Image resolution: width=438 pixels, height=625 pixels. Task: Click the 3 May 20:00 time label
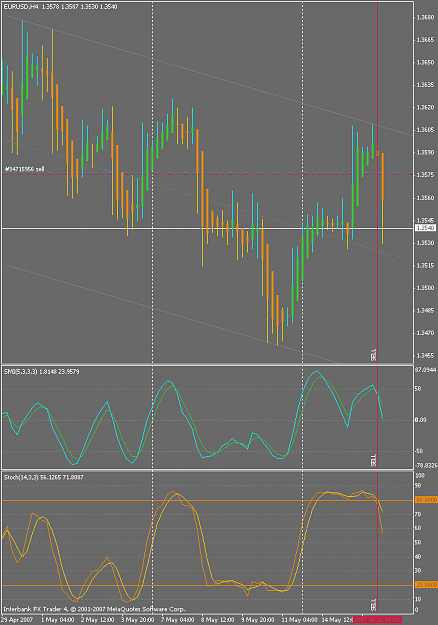coord(137,620)
